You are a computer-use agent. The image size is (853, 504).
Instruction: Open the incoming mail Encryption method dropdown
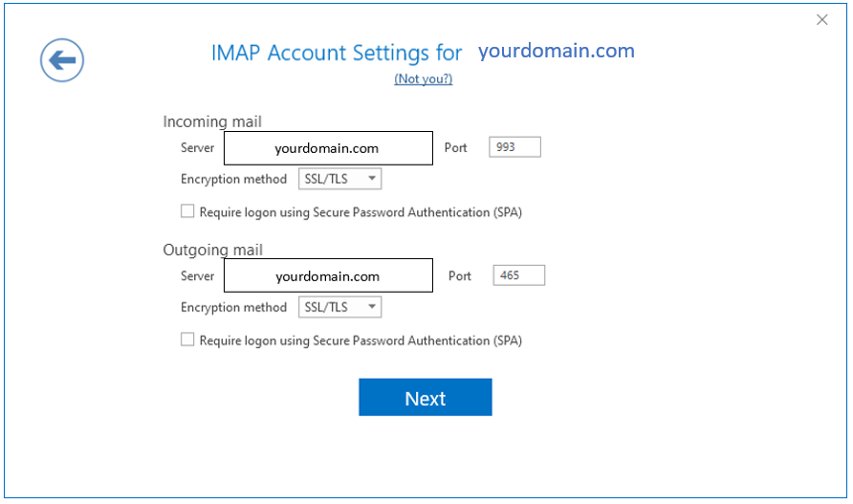click(x=340, y=179)
